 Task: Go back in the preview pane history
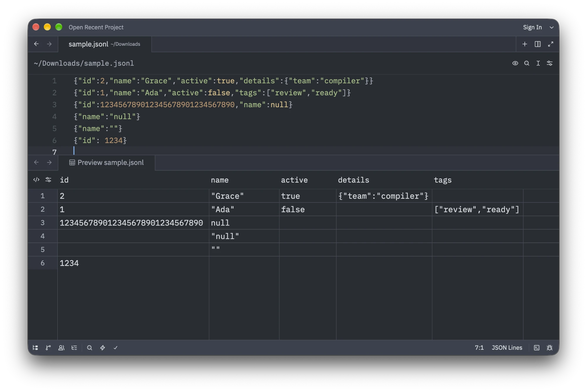[x=36, y=162]
